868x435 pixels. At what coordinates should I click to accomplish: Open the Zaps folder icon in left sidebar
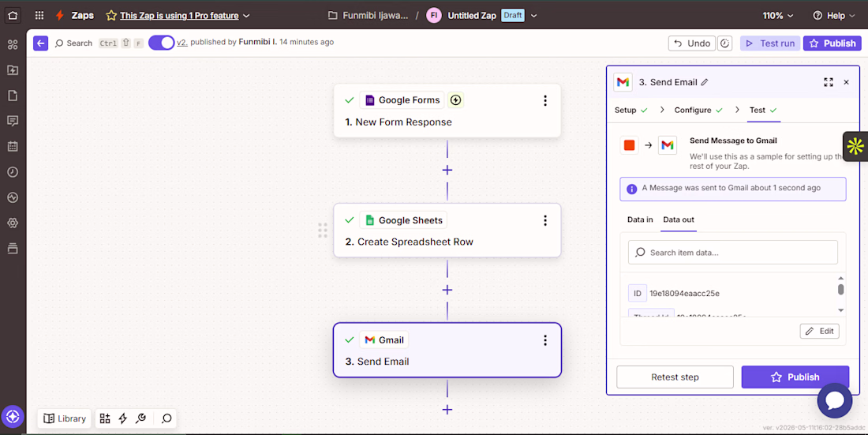pyautogui.click(x=13, y=69)
